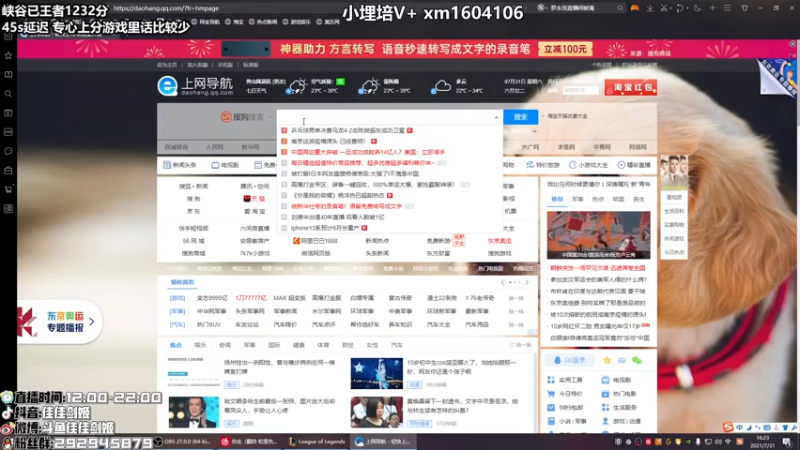Open the 58同城 site link

coord(193,240)
